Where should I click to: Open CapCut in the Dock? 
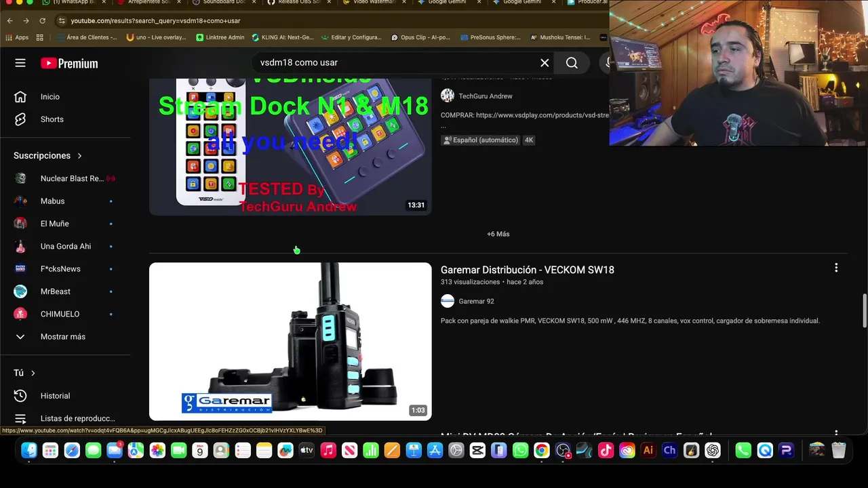[x=477, y=450]
